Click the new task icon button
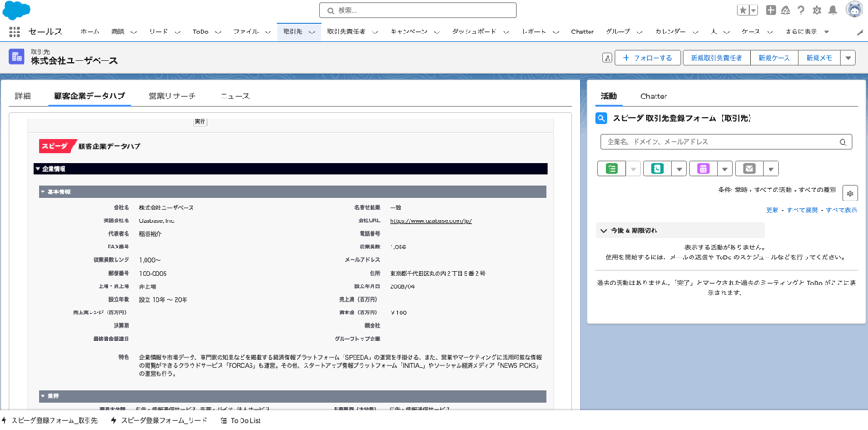This screenshot has height=430, width=868. (x=611, y=169)
